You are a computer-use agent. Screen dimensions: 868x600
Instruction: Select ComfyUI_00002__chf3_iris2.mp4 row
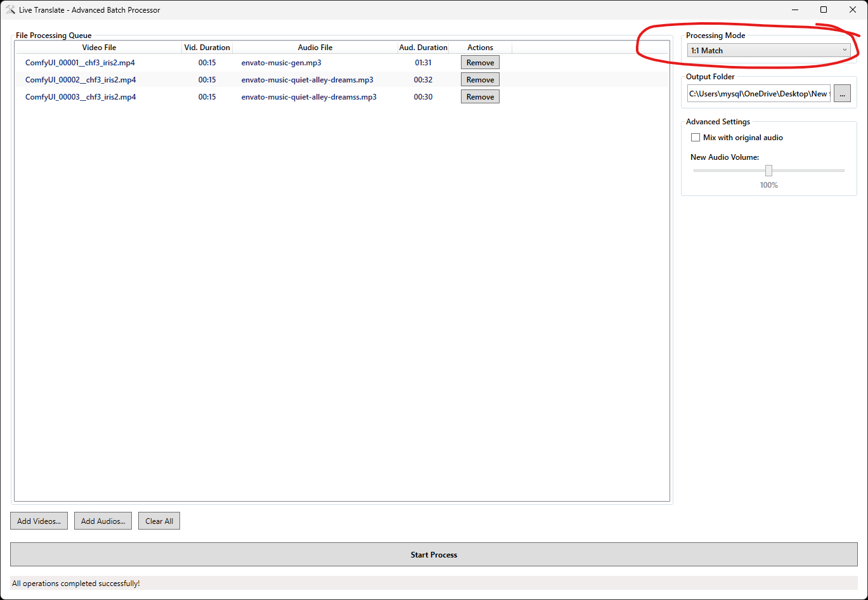[x=81, y=80]
